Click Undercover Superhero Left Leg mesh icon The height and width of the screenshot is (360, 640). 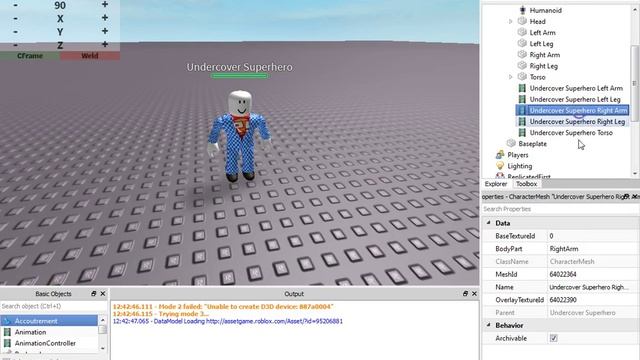tap(522, 99)
